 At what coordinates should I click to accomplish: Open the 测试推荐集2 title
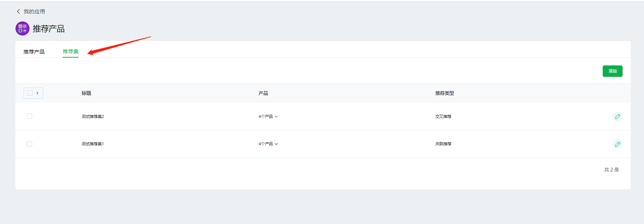[x=93, y=116]
